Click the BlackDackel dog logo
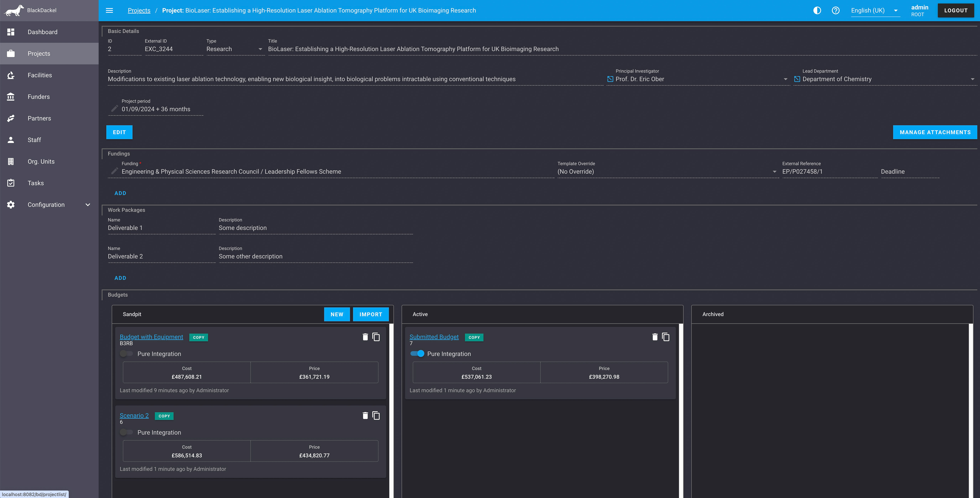This screenshot has width=980, height=498. pyautogui.click(x=14, y=10)
